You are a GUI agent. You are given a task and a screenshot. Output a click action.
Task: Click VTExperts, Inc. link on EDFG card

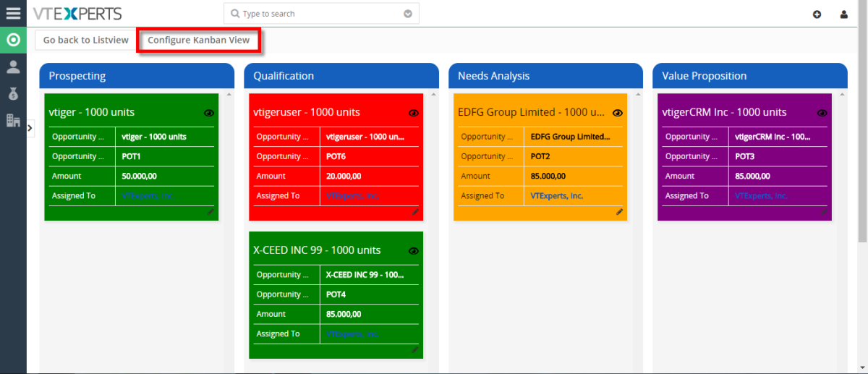click(557, 195)
